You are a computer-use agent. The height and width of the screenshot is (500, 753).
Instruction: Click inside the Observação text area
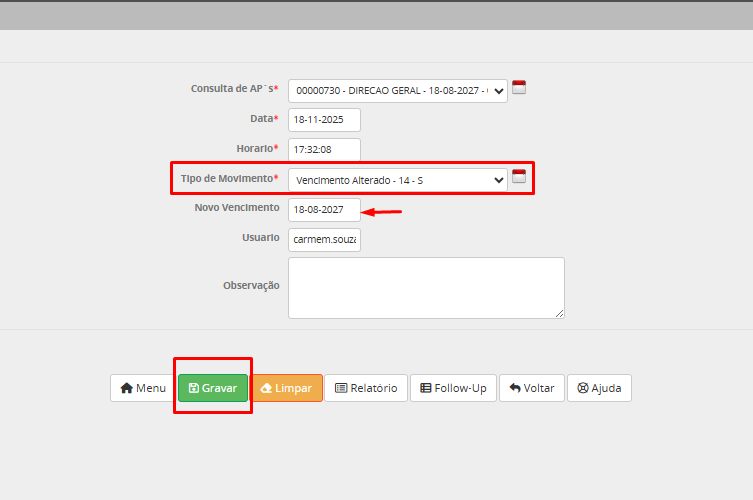426,287
